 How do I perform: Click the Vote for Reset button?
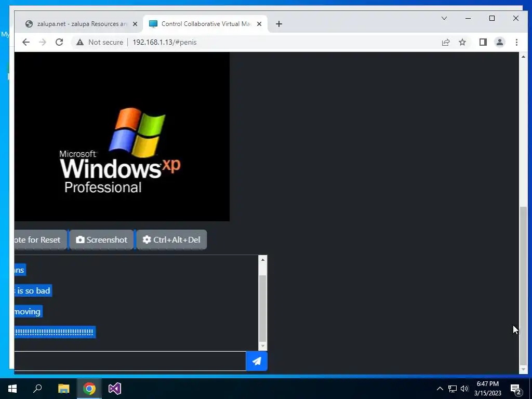41,240
